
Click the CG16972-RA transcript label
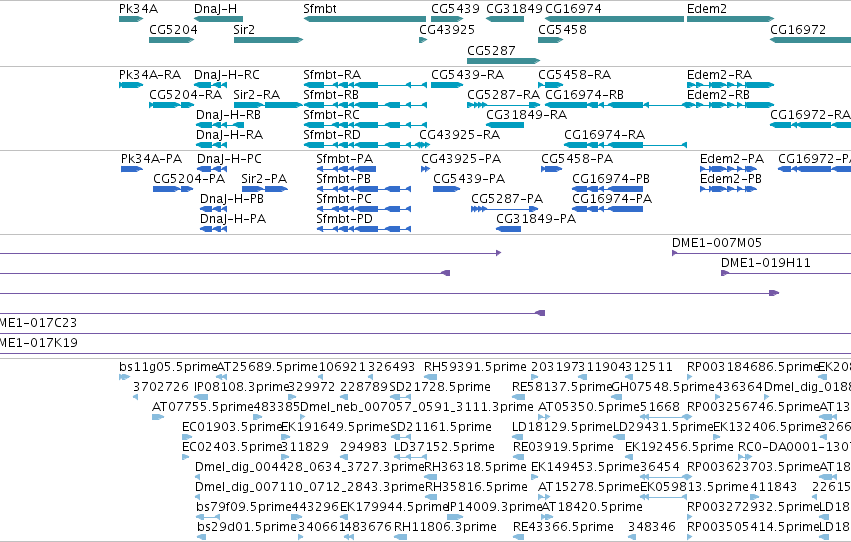click(810, 114)
